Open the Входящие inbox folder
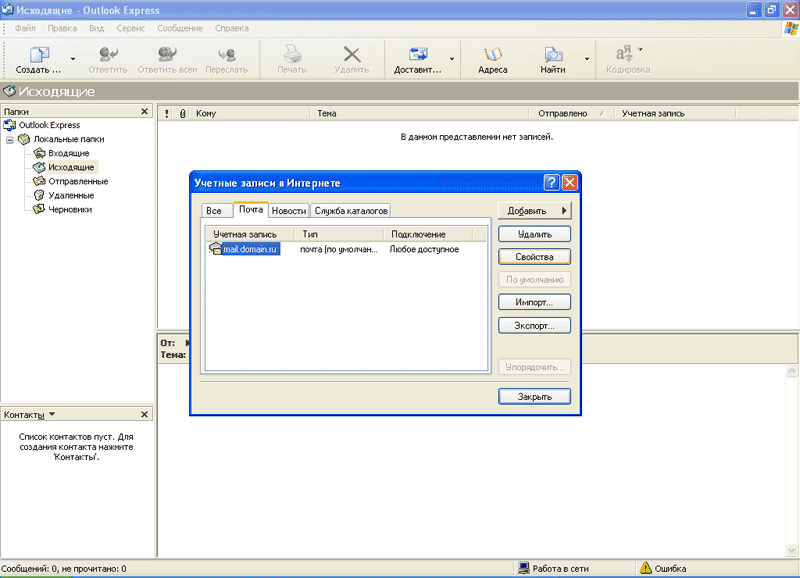 coord(68,153)
